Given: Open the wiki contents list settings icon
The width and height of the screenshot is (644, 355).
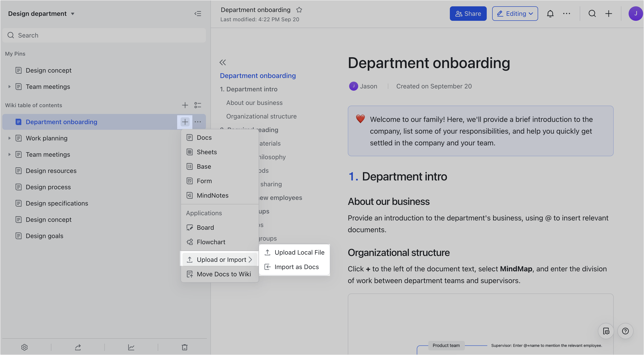Looking at the screenshot, I should [198, 105].
